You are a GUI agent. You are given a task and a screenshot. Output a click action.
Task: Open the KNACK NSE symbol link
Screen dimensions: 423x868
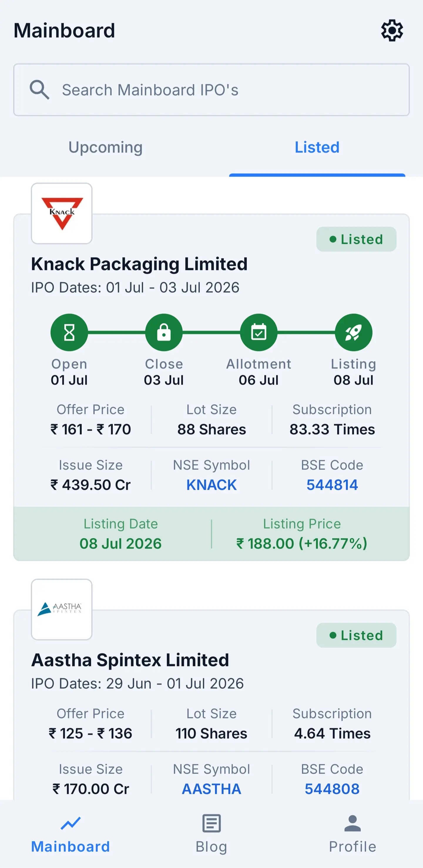tap(211, 485)
